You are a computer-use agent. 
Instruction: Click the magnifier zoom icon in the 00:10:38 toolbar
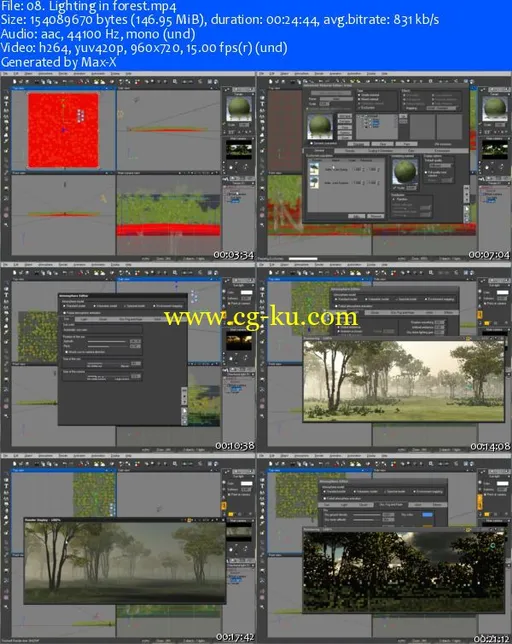click(175, 272)
